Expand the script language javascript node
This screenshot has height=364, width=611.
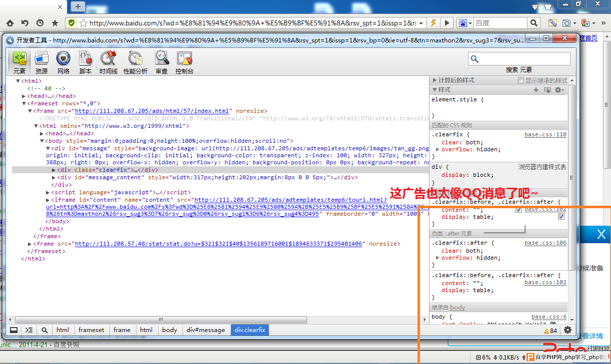pos(48,192)
